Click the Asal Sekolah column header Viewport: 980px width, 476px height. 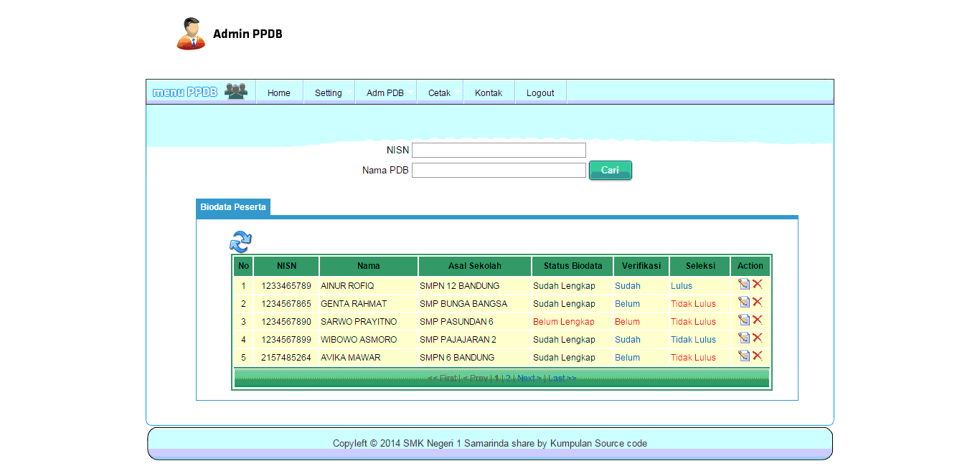tap(475, 266)
